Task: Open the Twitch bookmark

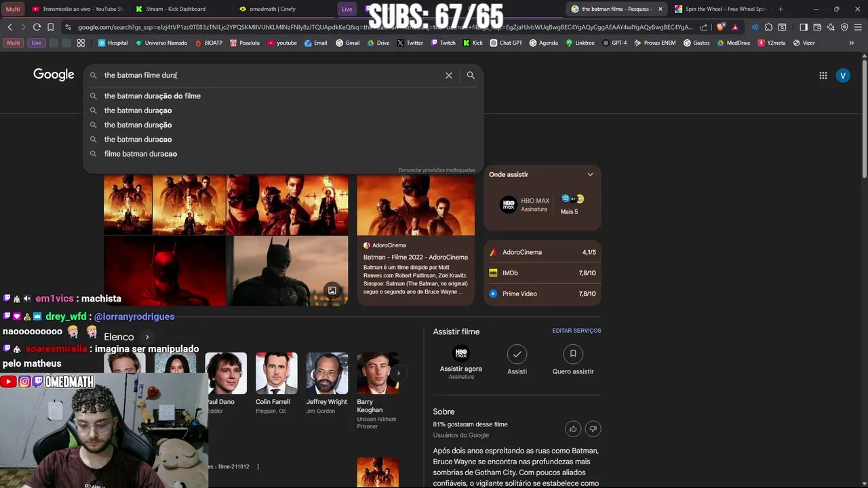Action: pyautogui.click(x=443, y=43)
